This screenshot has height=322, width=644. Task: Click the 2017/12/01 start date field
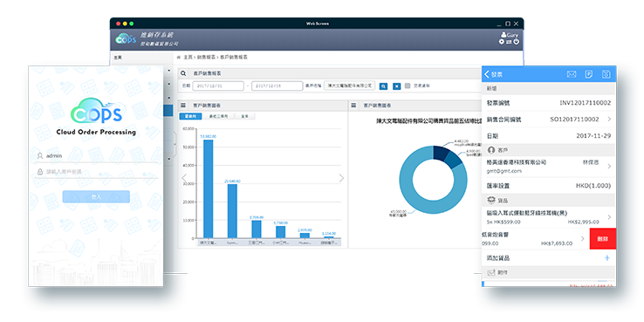[218, 86]
